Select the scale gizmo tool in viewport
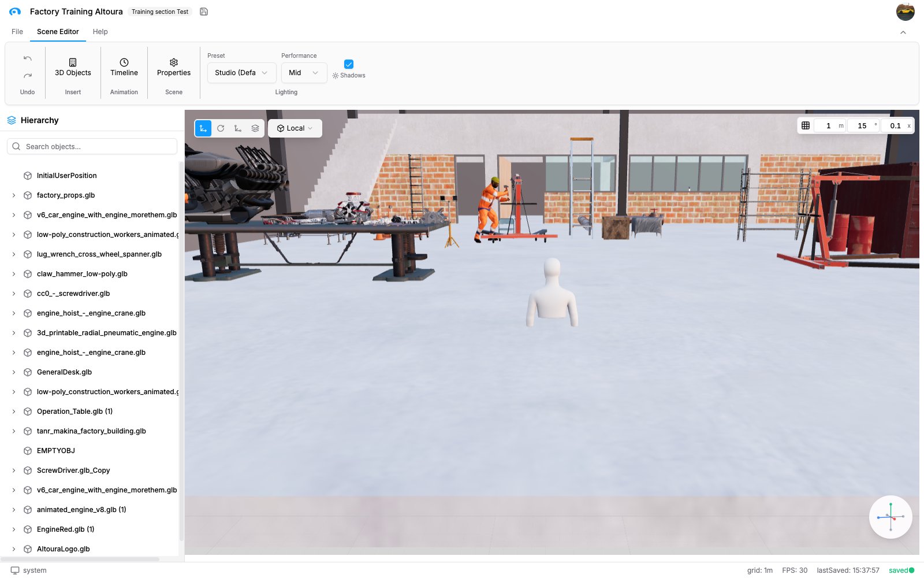The height and width of the screenshot is (578, 924). [x=238, y=128]
